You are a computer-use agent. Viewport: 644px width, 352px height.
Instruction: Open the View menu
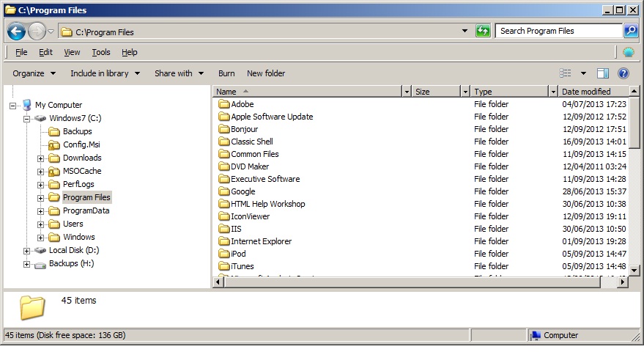tap(72, 52)
